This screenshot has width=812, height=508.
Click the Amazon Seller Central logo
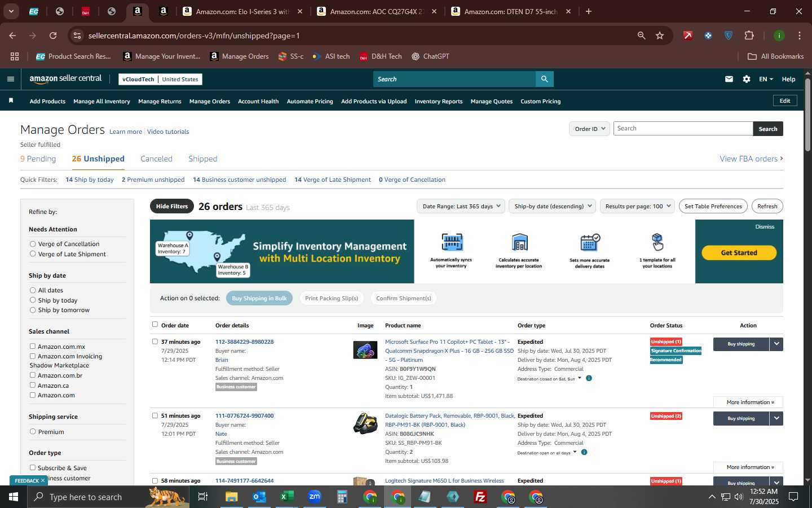pos(65,79)
